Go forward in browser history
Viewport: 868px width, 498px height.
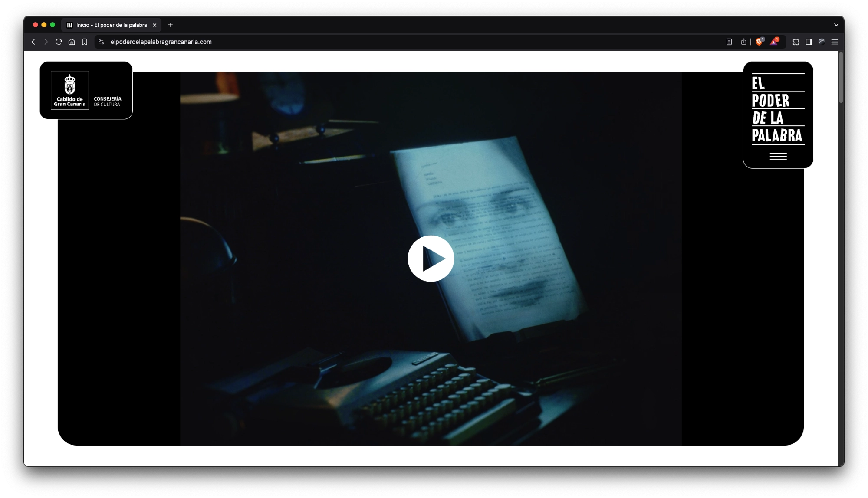coord(46,42)
